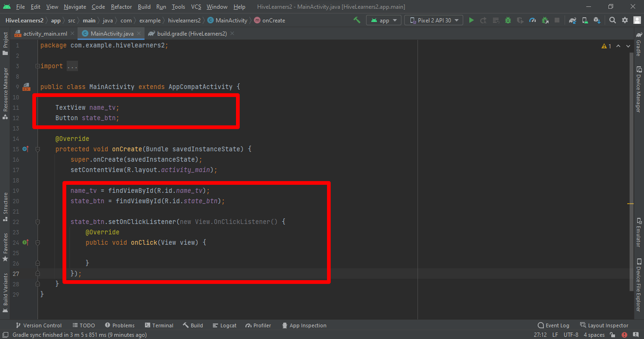Run the app with the green play icon

click(471, 21)
